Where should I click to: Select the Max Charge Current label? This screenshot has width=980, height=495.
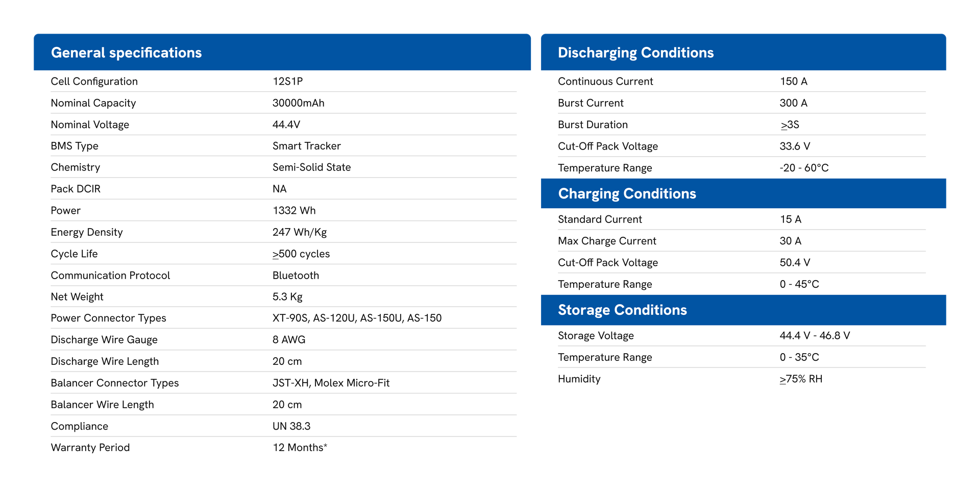607,241
